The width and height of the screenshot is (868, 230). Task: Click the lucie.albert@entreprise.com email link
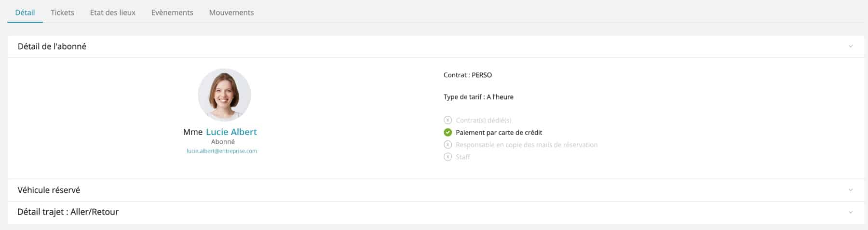point(222,151)
